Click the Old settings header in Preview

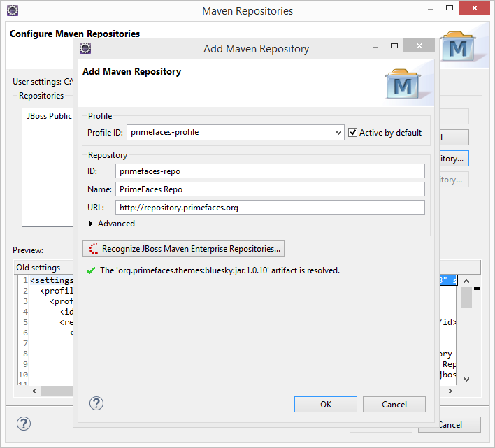tap(38, 268)
